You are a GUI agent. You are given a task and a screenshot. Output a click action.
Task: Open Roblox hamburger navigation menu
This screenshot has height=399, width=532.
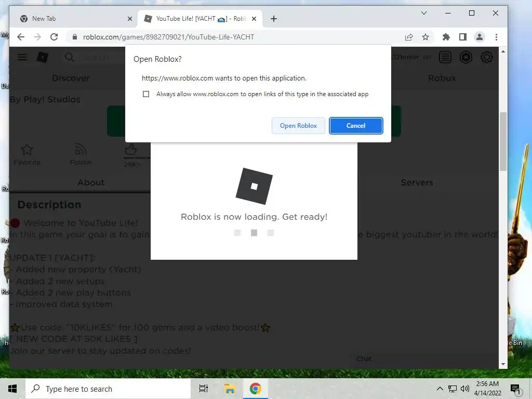click(22, 57)
